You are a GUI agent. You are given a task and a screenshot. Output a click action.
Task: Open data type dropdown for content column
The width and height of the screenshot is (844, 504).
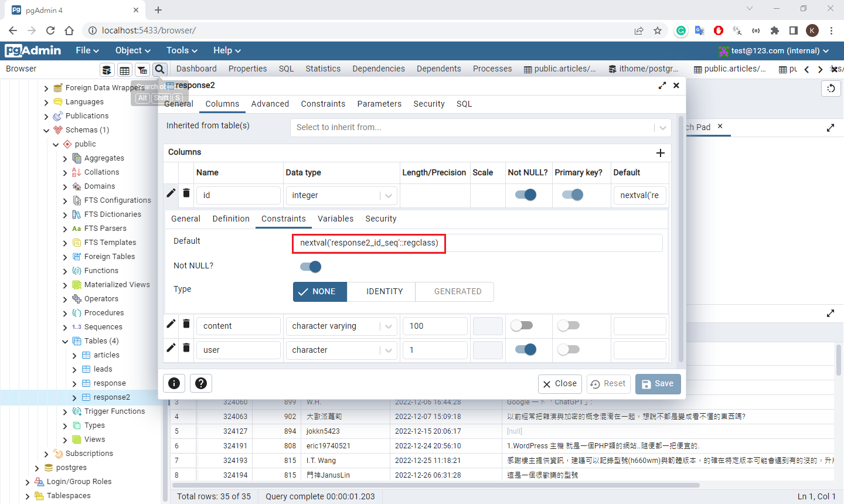pos(389,326)
